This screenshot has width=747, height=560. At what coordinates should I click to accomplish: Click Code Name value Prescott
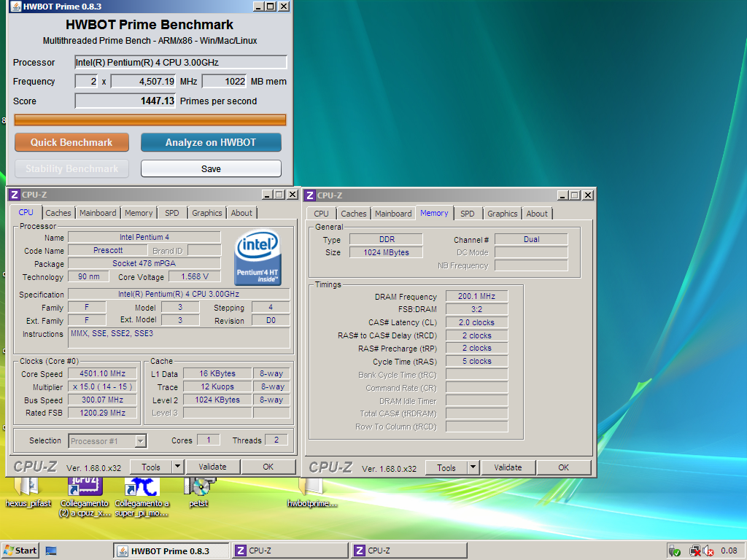(x=108, y=251)
